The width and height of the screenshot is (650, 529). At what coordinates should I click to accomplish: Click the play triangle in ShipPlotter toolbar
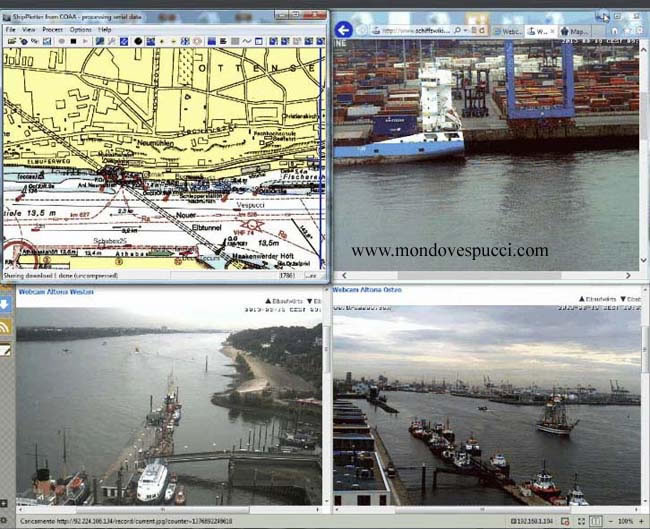85,41
